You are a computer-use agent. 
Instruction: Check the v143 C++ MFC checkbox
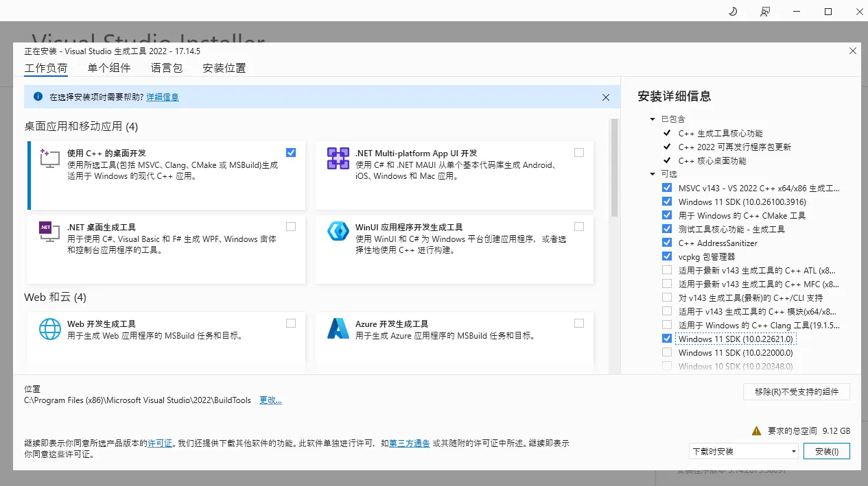pyautogui.click(x=667, y=284)
